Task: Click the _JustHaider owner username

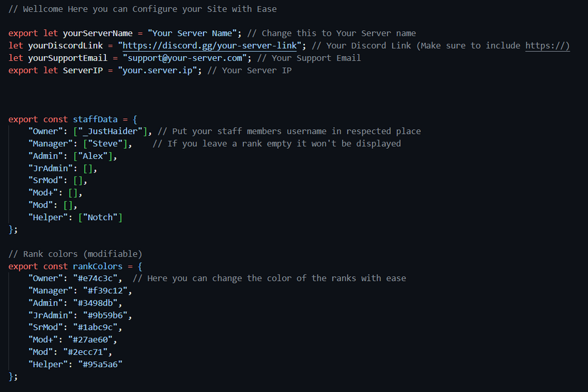Action: click(x=111, y=131)
